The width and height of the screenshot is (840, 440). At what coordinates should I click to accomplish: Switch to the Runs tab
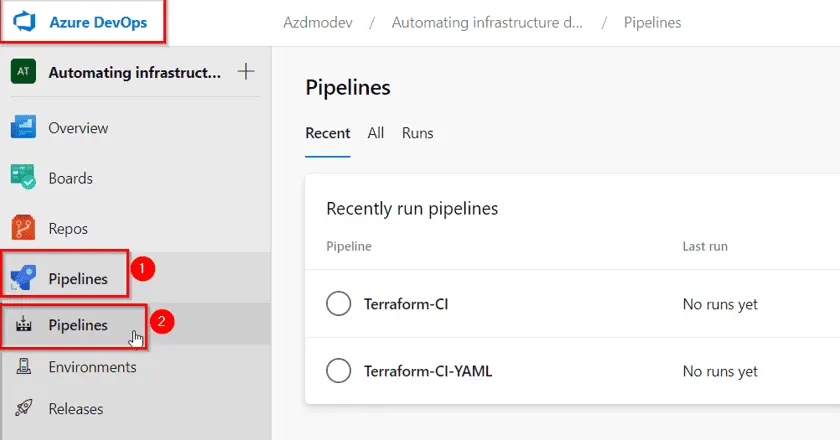point(418,133)
